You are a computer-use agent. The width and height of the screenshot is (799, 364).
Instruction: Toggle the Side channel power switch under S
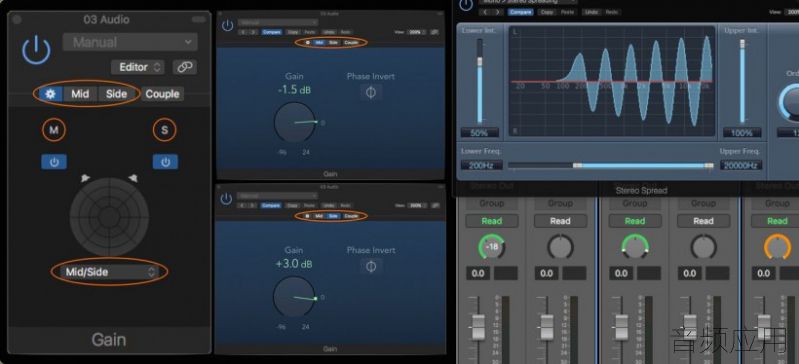click(165, 162)
